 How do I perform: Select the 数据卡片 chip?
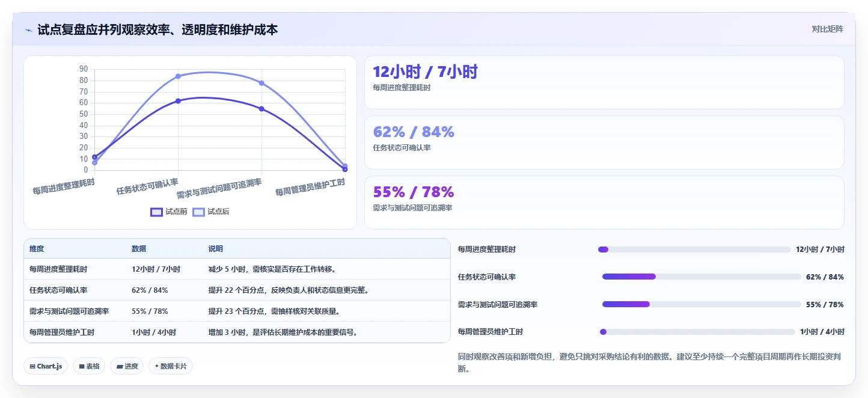pyautogui.click(x=171, y=366)
